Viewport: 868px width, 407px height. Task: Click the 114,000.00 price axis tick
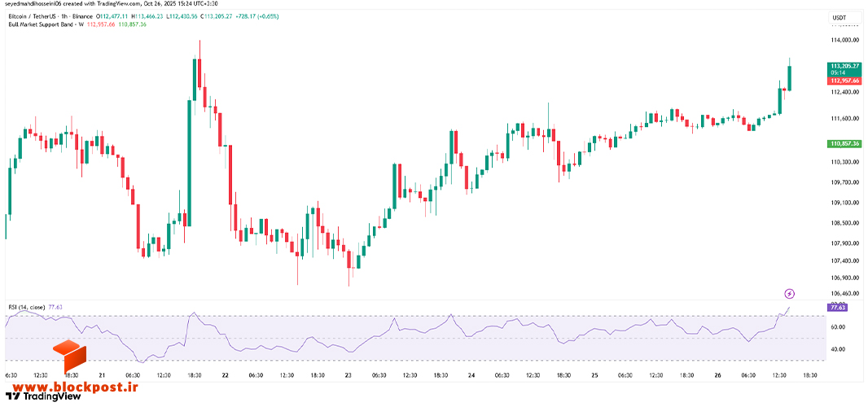[844, 41]
